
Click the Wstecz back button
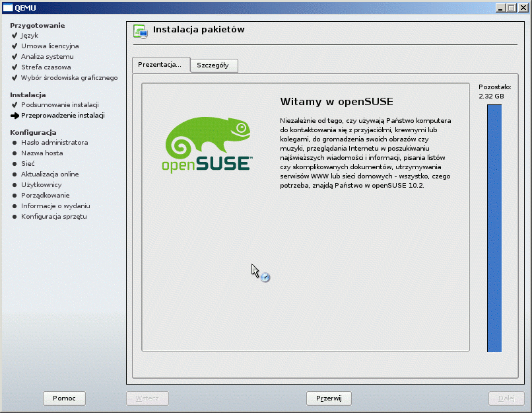click(147, 398)
